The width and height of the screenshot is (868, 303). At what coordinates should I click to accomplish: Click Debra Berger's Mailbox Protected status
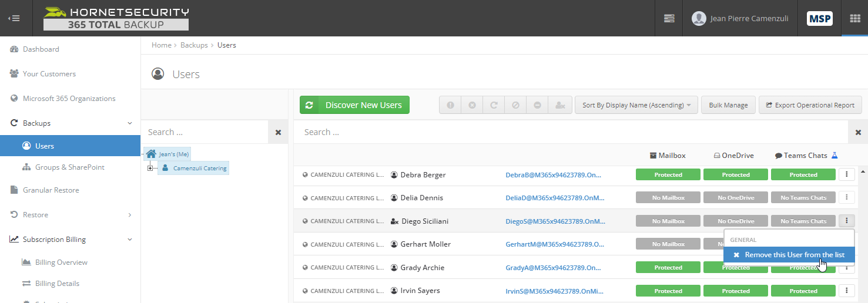[x=668, y=174]
